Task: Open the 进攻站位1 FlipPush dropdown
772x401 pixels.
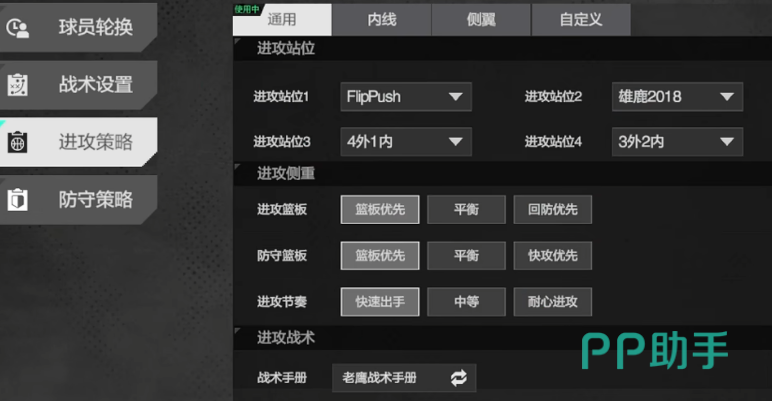Action: [x=406, y=97]
